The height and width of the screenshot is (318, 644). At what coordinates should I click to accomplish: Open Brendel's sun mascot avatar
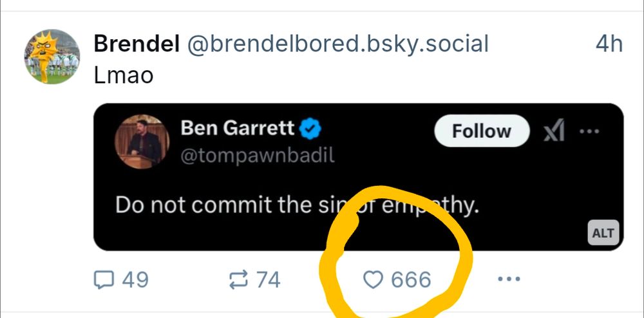[52, 57]
